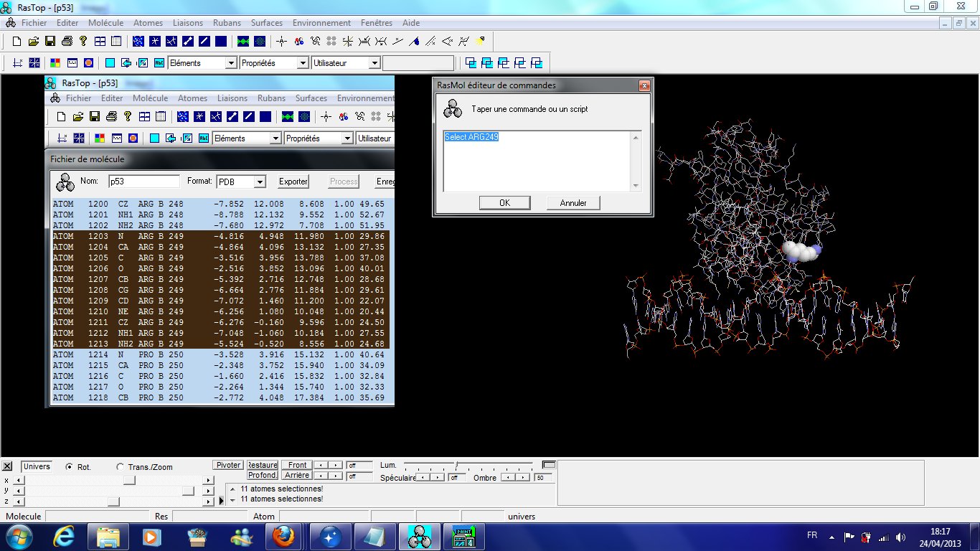Click OK in the command editor dialog
980x551 pixels.
coord(504,203)
